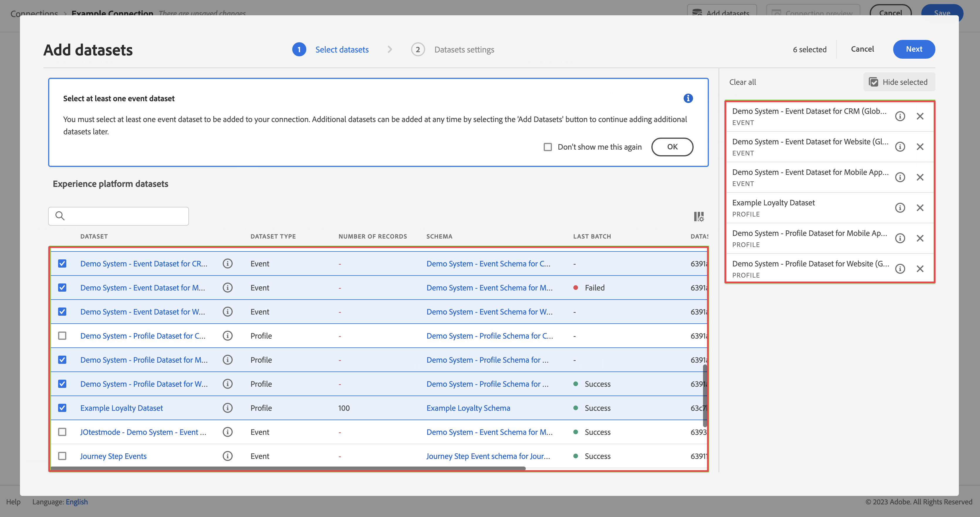Remove Event Dataset for CRM from selected list
The image size is (980, 517).
click(x=920, y=116)
